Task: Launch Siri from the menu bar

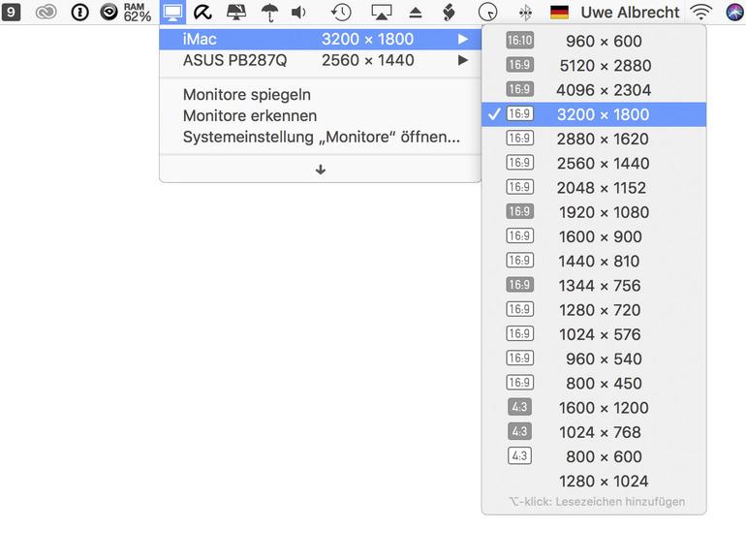Action: [735, 13]
